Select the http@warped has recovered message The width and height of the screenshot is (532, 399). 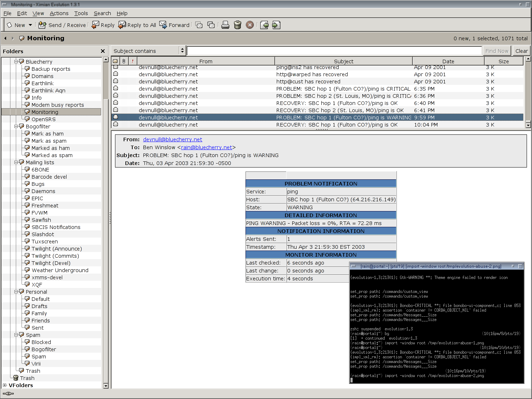pyautogui.click(x=318, y=74)
